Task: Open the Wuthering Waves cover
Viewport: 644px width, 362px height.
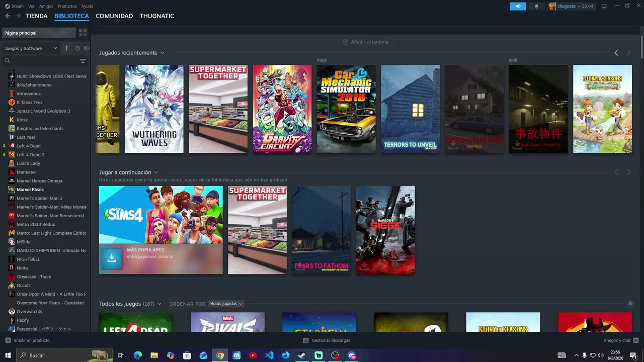Action: click(154, 109)
